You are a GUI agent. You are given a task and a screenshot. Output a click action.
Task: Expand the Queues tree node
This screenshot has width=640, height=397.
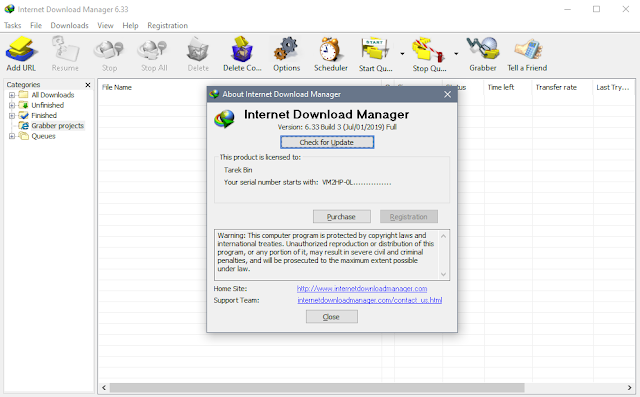12,136
